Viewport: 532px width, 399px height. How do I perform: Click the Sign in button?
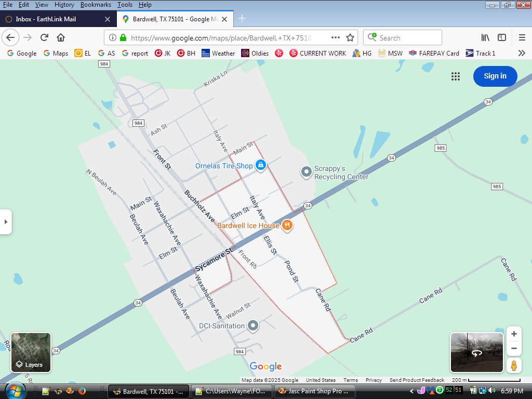[495, 76]
